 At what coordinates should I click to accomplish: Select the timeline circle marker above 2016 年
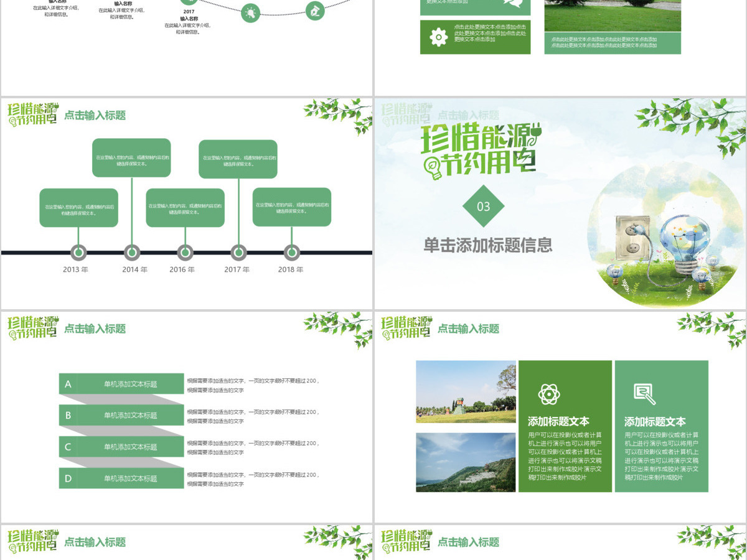pos(185,253)
